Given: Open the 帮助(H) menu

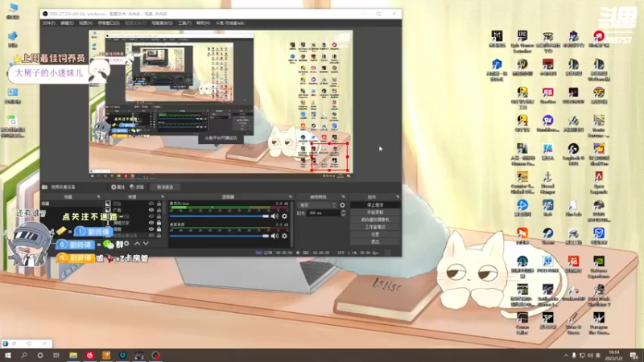Looking at the screenshot, I should [203, 23].
